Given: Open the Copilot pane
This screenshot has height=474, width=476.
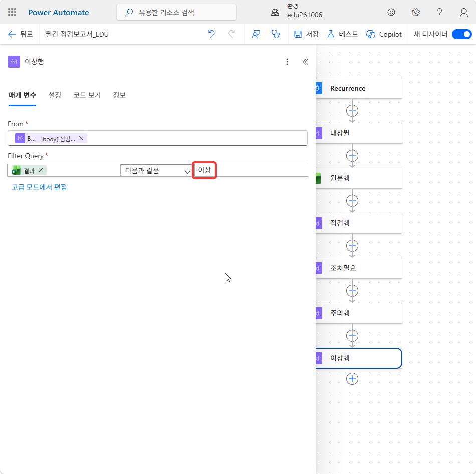Looking at the screenshot, I should tap(384, 34).
